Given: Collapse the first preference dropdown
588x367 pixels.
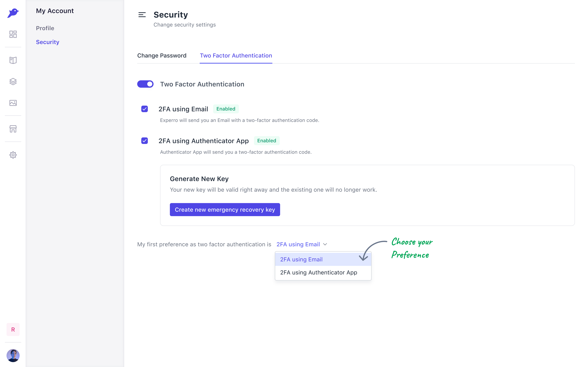Looking at the screenshot, I should (x=302, y=244).
